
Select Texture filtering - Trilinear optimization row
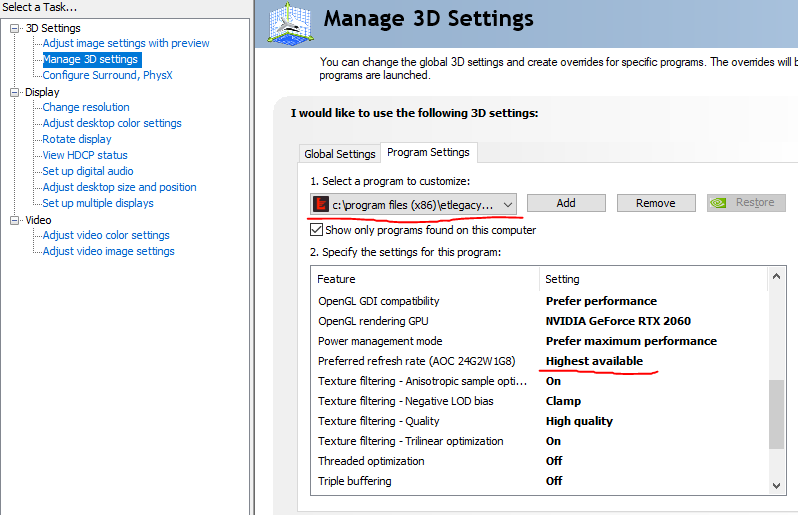(539, 441)
